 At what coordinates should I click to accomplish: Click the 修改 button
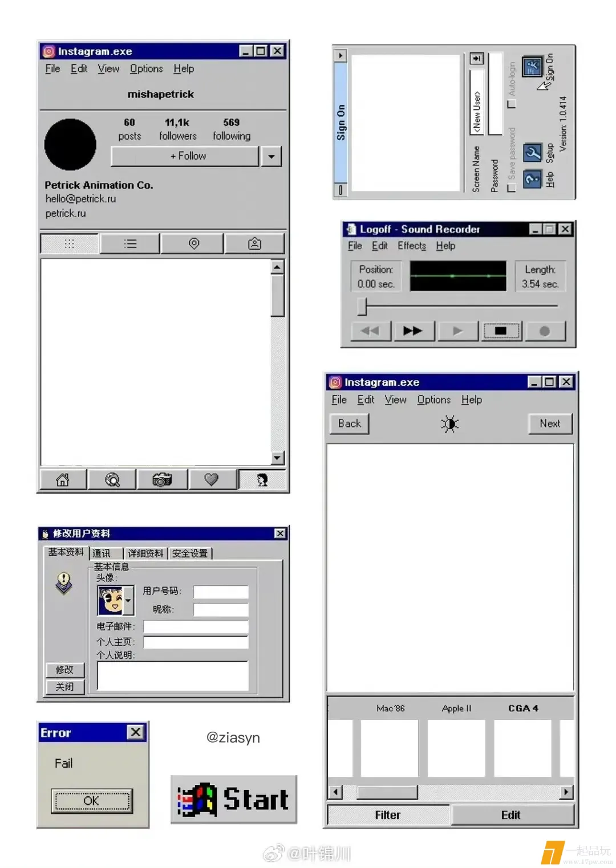click(64, 670)
